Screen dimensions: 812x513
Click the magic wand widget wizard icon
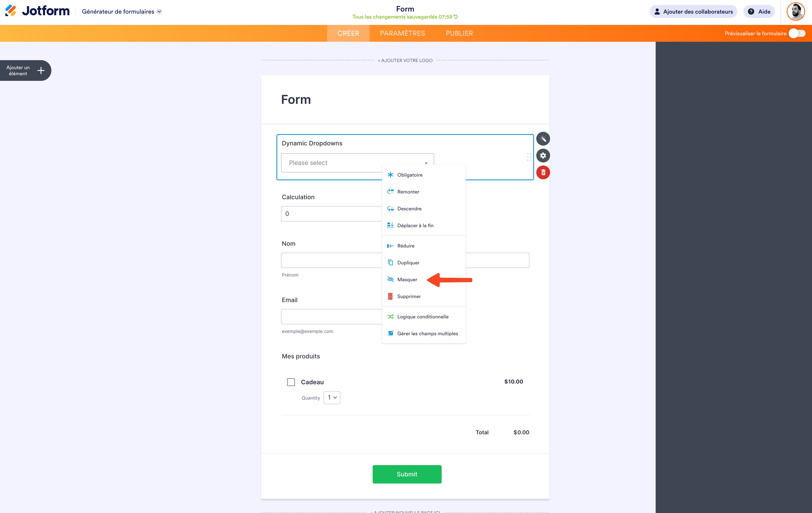point(543,139)
